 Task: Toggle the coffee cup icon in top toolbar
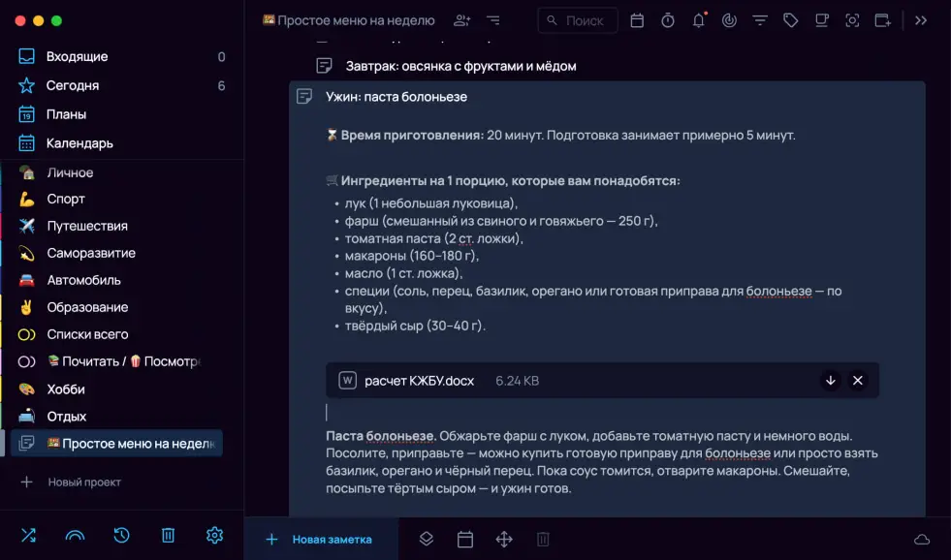pyautogui.click(x=821, y=20)
